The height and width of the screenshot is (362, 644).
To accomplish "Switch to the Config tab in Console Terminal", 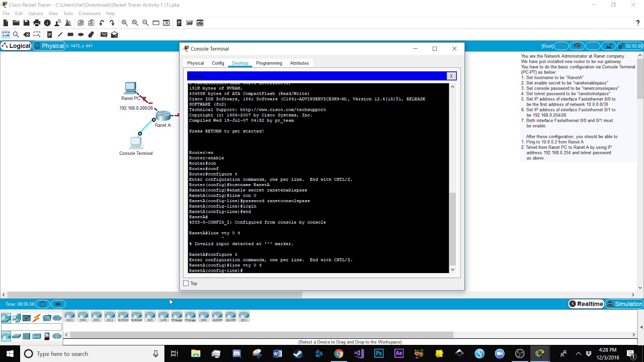I will [218, 63].
